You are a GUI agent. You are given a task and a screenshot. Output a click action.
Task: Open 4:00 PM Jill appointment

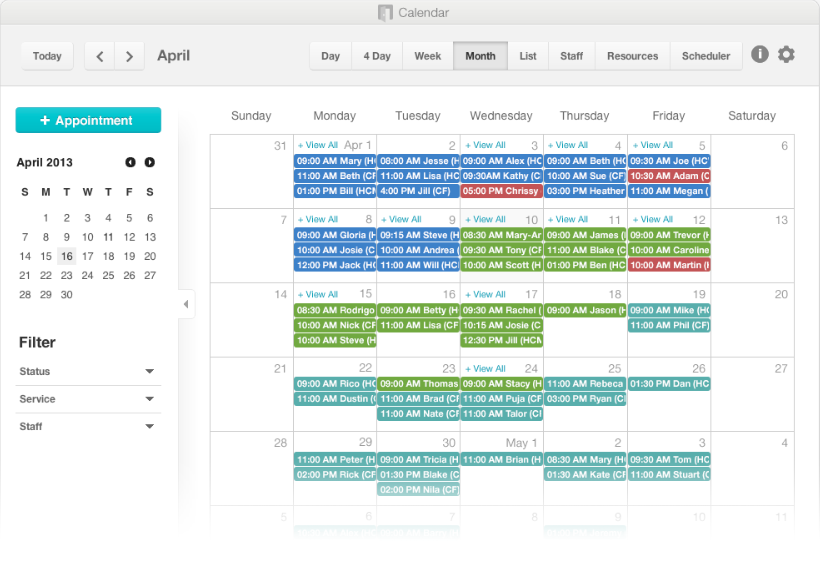point(418,191)
